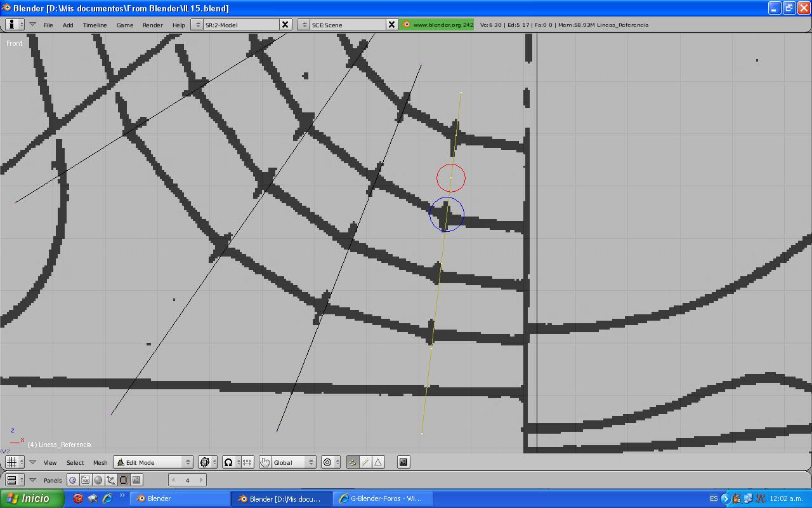Toggle the 3D transform manipulator hand
This screenshot has width=812, height=508.
(x=265, y=462)
